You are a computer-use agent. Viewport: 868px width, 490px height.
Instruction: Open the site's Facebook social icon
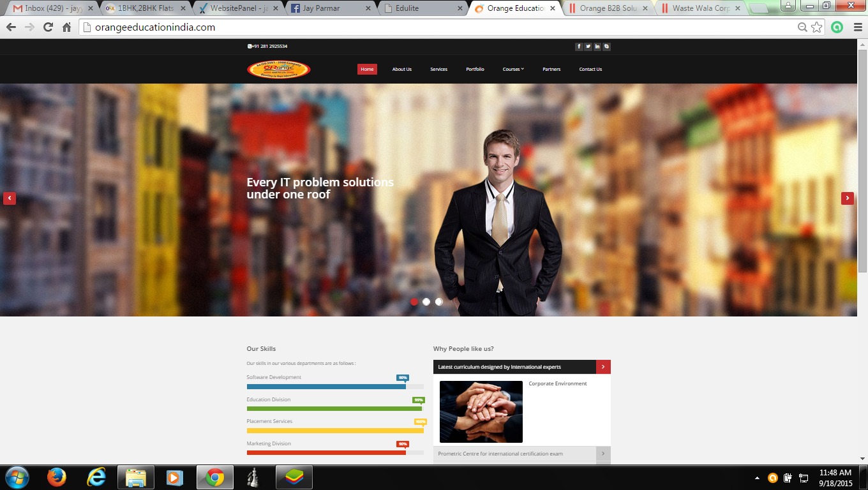(x=579, y=47)
